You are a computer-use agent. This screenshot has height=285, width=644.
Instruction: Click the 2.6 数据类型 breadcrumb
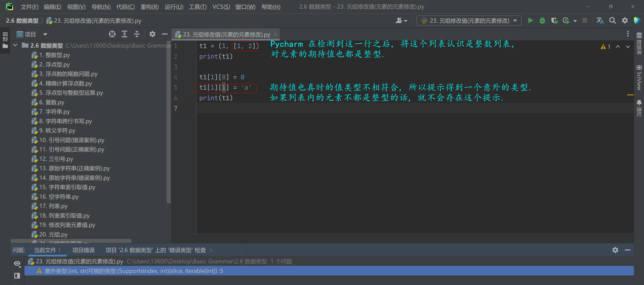(x=22, y=21)
